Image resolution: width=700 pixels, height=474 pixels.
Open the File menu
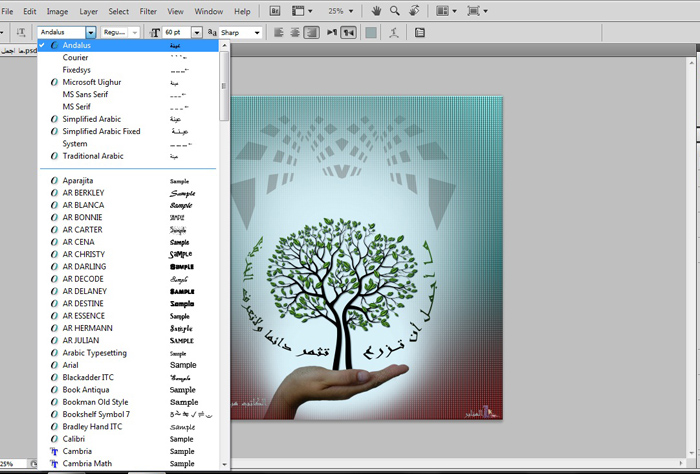(x=8, y=11)
